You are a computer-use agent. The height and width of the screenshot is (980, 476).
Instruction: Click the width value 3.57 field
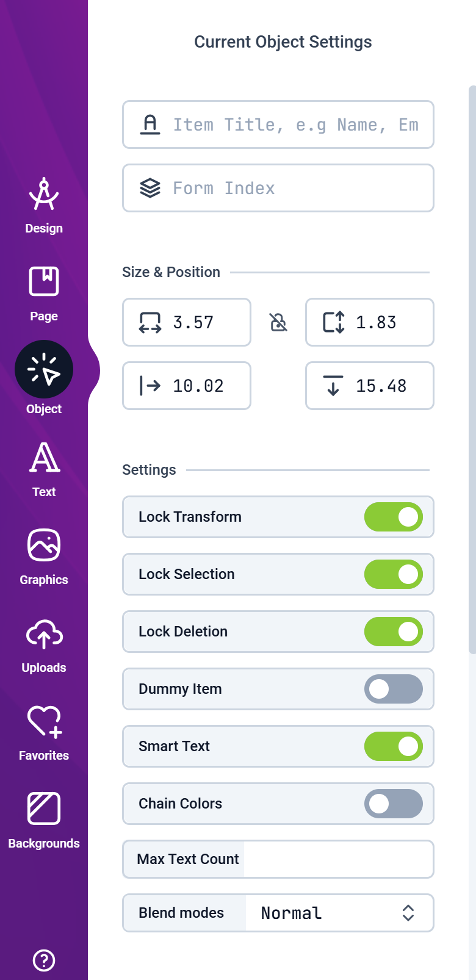tap(187, 322)
